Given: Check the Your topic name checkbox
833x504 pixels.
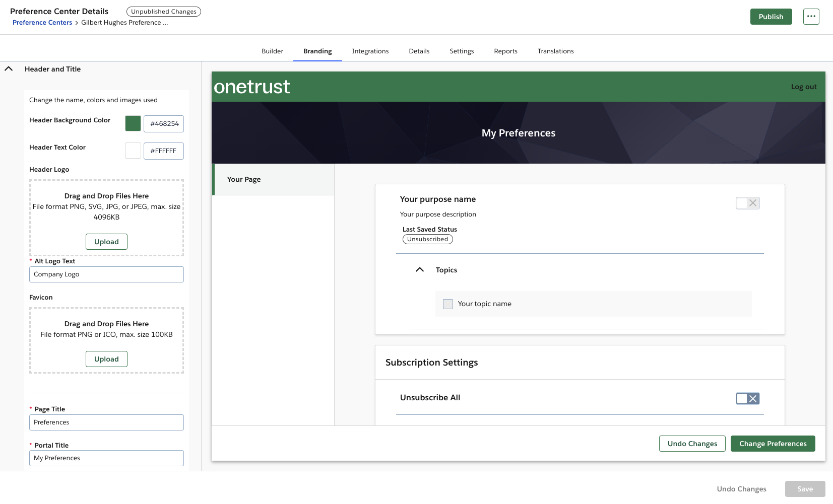Looking at the screenshot, I should click(447, 304).
